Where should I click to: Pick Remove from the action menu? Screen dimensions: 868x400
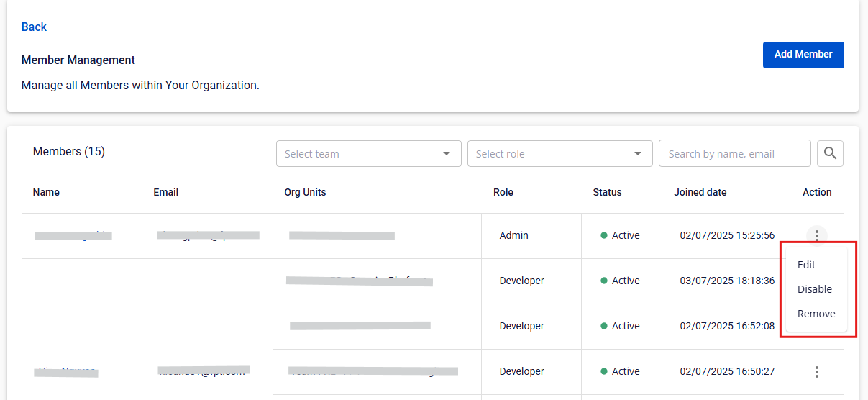tap(816, 314)
